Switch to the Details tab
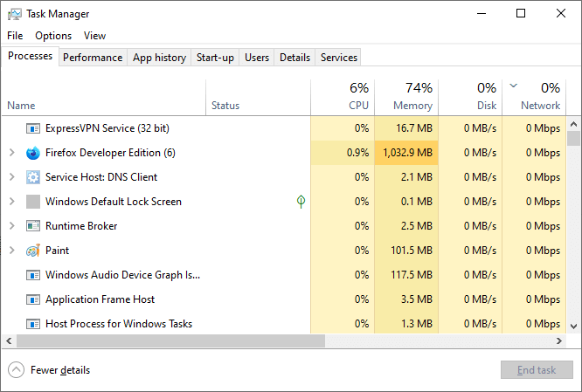Image resolution: width=582 pixels, height=392 pixels. click(x=294, y=58)
